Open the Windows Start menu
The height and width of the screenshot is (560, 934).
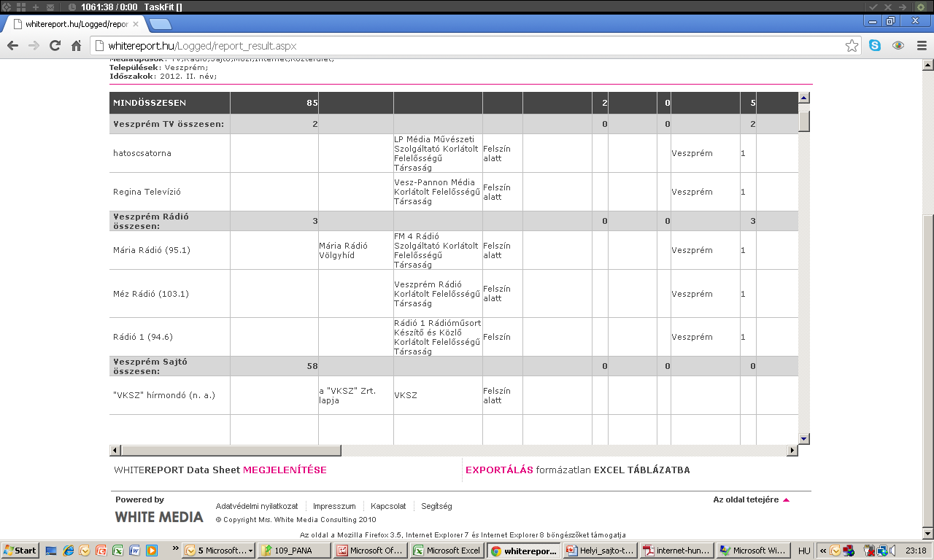coord(20,551)
